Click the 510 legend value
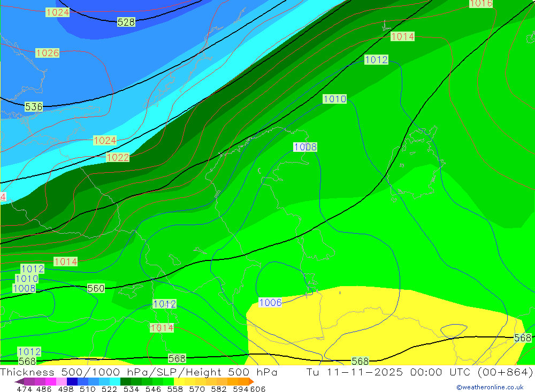Viewport: 535px width, 392px height. [x=87, y=389]
